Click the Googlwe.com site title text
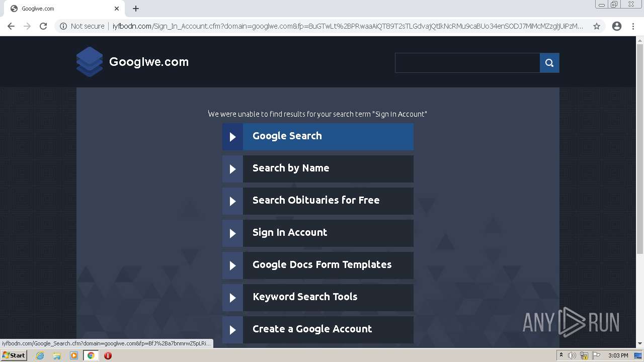The height and width of the screenshot is (362, 644). click(149, 62)
